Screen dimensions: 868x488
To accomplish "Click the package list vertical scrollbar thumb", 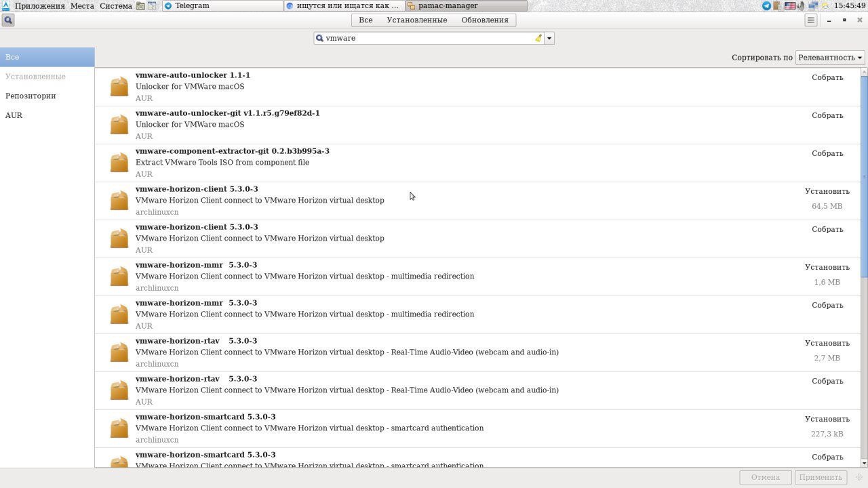I will pos(864,176).
